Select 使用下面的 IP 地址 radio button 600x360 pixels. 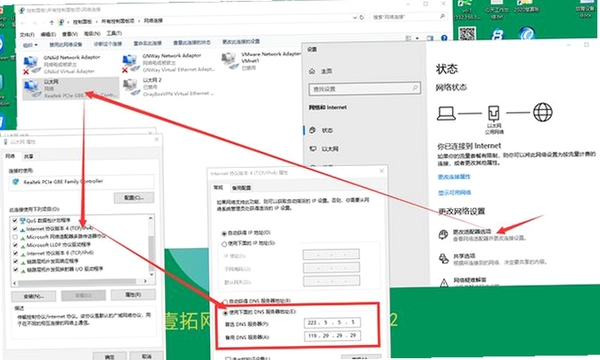coord(224,244)
